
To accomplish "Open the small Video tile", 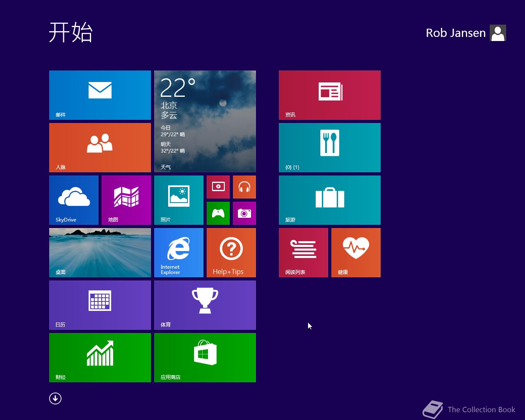I will tap(218, 187).
